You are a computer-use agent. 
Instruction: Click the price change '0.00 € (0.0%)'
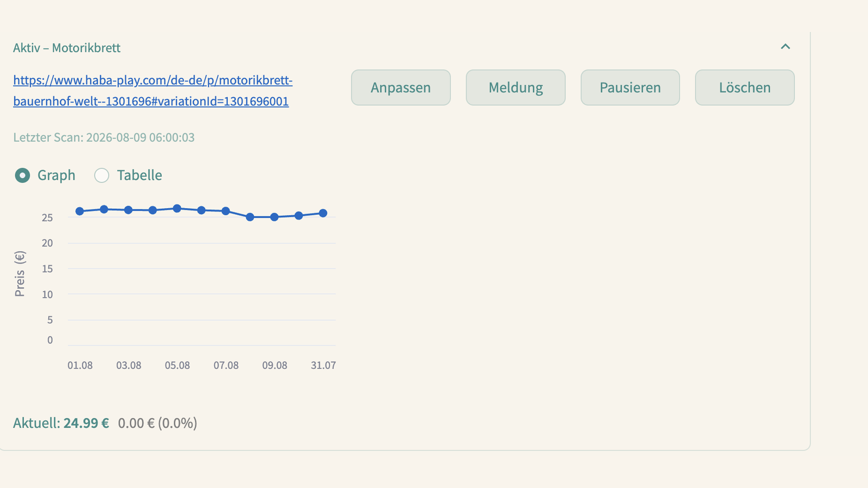[157, 423]
